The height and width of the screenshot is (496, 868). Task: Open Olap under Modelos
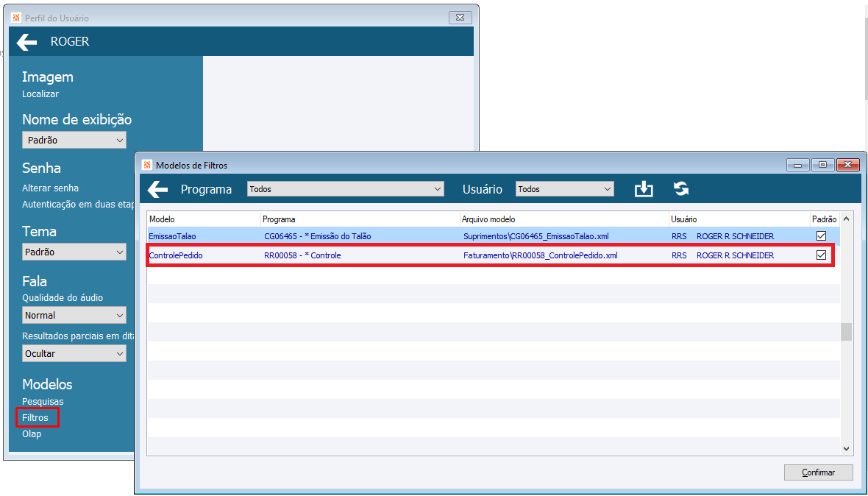point(32,434)
